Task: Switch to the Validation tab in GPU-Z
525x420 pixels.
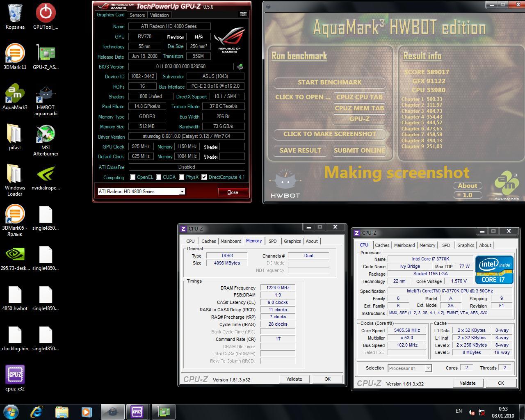Action: [x=159, y=15]
